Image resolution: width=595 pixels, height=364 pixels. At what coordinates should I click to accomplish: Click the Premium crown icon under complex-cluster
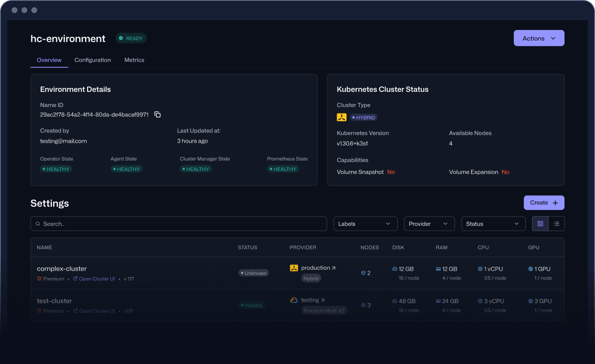click(39, 278)
